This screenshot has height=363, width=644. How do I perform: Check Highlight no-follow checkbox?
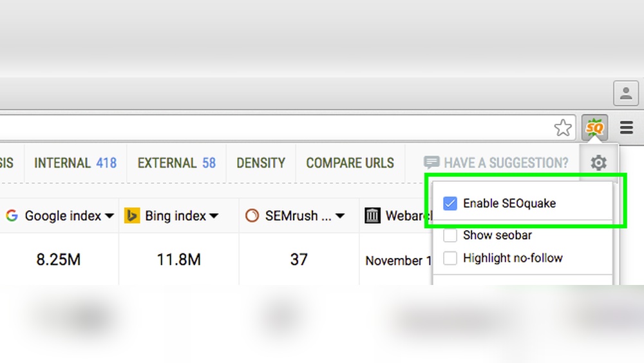coord(450,258)
